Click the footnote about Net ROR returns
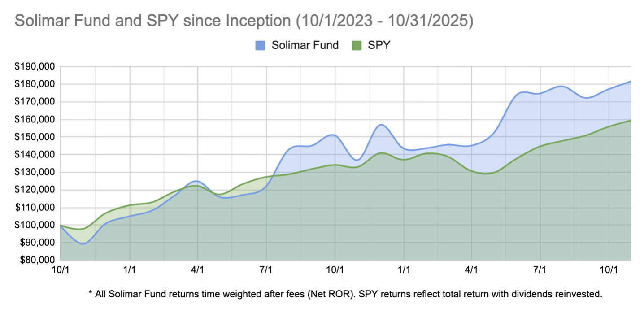The width and height of the screenshot is (644, 313). tap(344, 294)
